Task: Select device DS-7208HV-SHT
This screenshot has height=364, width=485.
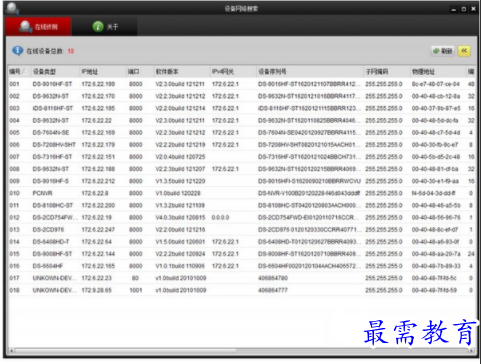Action: 54,145
